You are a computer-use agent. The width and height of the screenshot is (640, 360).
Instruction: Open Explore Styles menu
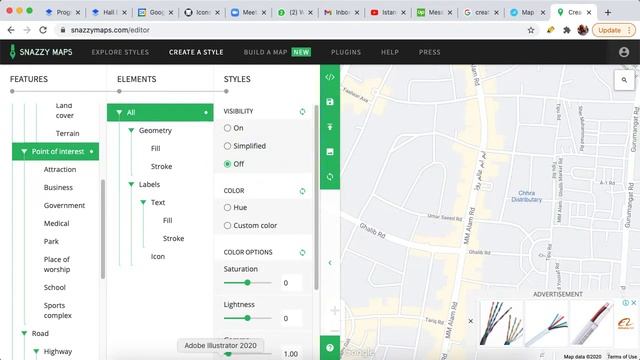click(x=120, y=52)
